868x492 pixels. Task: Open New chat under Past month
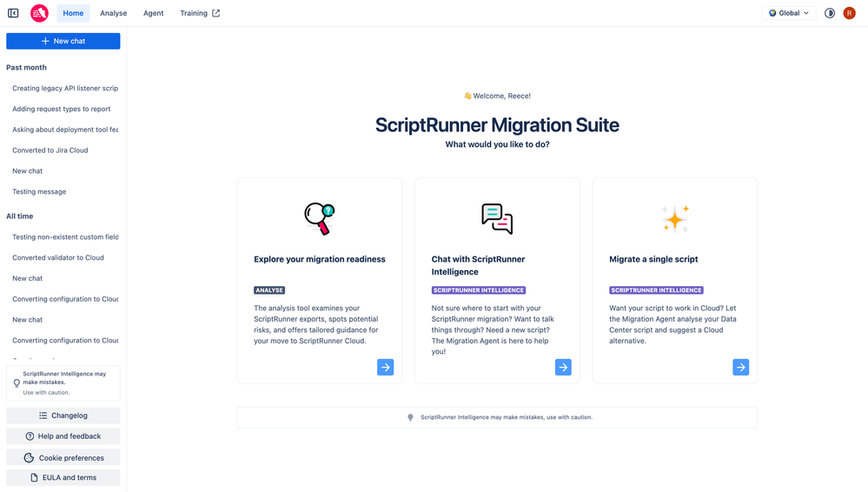28,171
